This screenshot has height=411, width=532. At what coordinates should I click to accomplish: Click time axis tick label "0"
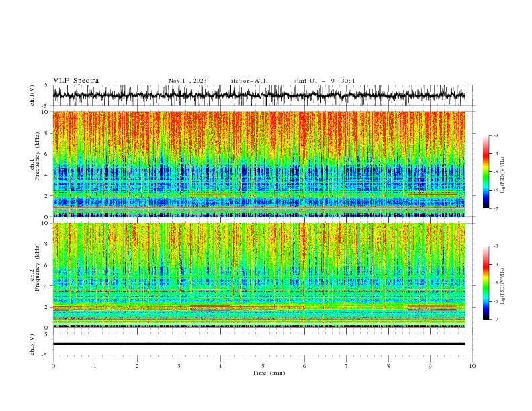click(53, 366)
